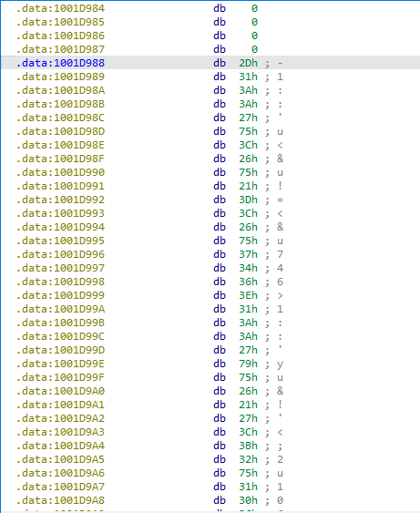Click address .data:1001D98E
The width and height of the screenshot is (420, 513).
pyautogui.click(x=60, y=145)
